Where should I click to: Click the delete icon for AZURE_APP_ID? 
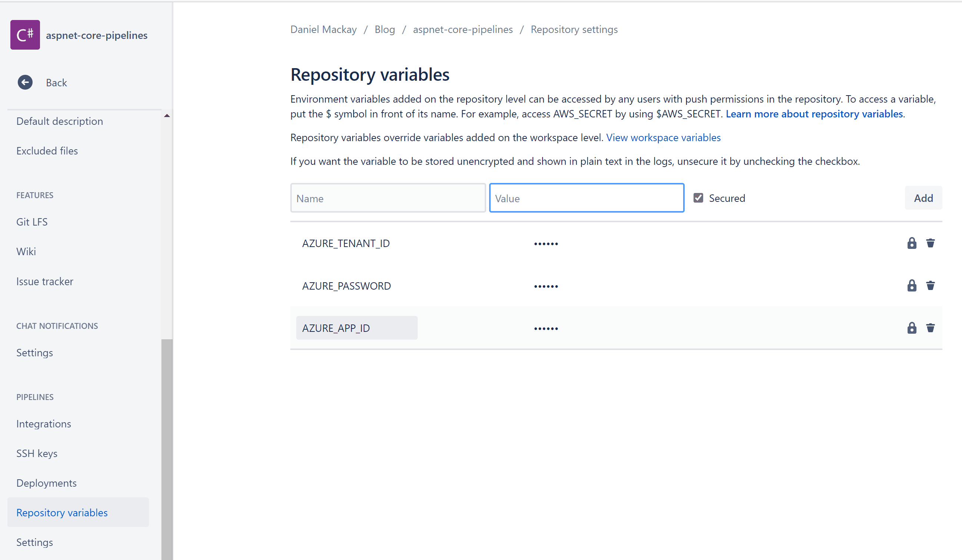pyautogui.click(x=931, y=327)
